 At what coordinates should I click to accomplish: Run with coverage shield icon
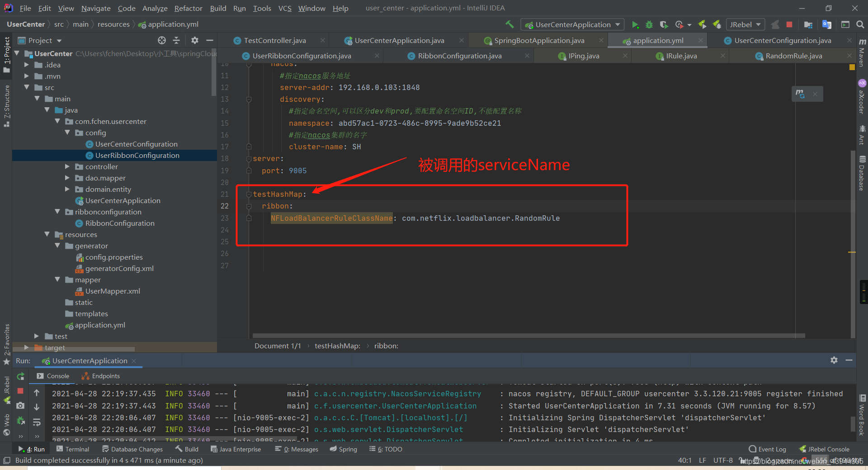[664, 24]
